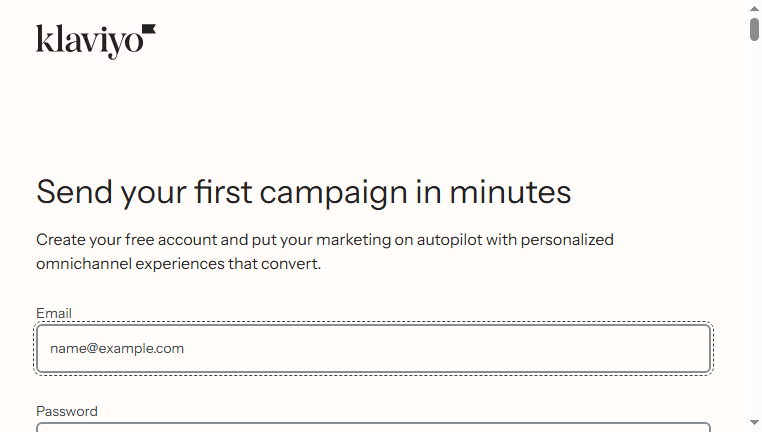The height and width of the screenshot is (432, 762).
Task: Focus the Password input field
Action: 374,428
